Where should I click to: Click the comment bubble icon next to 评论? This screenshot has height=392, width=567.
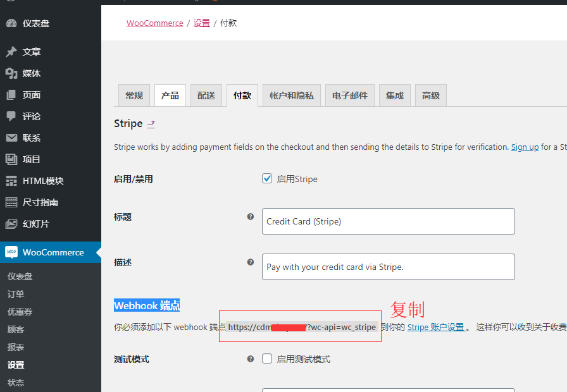[11, 116]
